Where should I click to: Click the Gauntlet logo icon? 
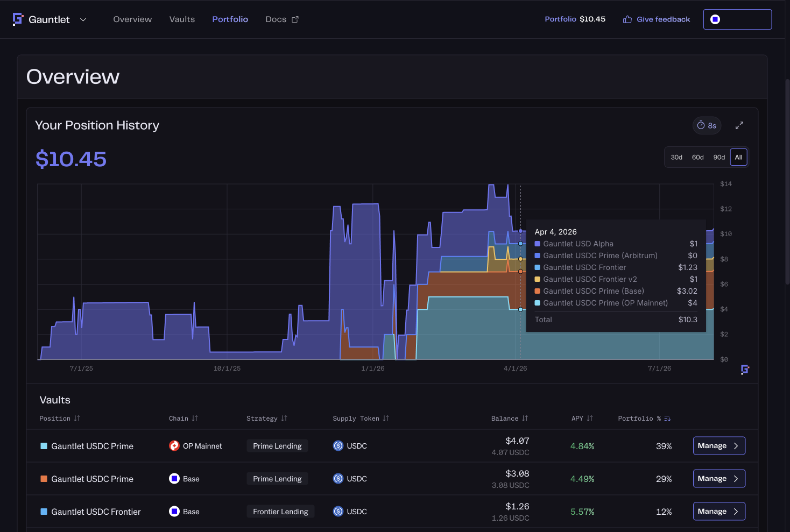pos(18,19)
